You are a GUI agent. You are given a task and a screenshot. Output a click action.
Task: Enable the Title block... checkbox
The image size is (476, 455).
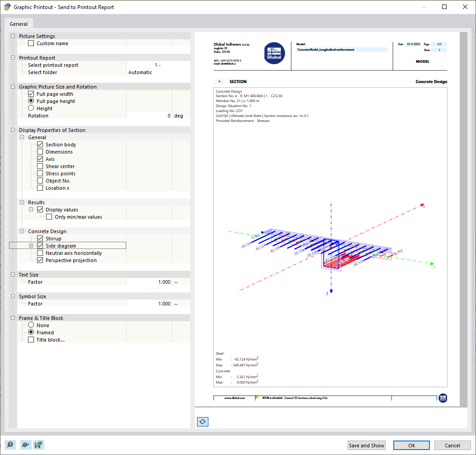[31, 340]
